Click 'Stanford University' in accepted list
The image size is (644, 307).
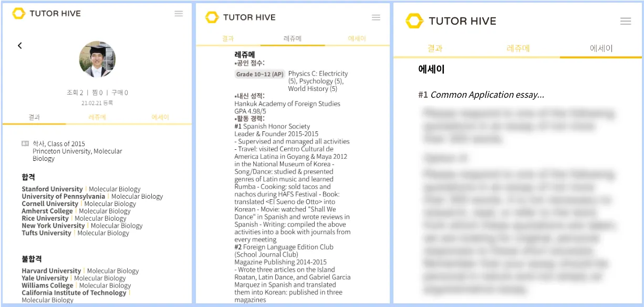tap(52, 189)
